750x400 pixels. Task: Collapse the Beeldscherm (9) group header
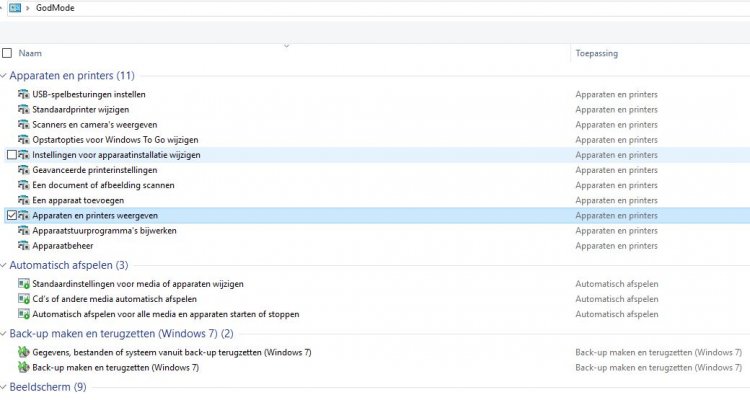click(4, 387)
